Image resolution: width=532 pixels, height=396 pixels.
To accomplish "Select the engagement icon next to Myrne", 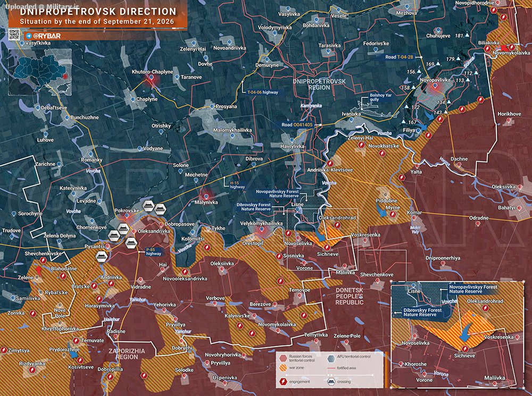I will pyautogui.click(x=393, y=214).
